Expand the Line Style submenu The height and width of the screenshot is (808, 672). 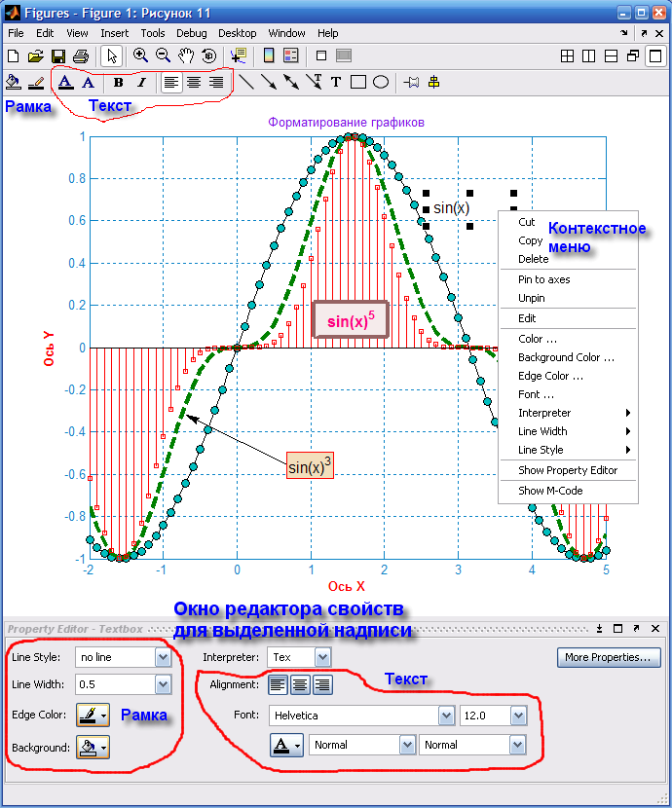pyautogui.click(x=569, y=450)
